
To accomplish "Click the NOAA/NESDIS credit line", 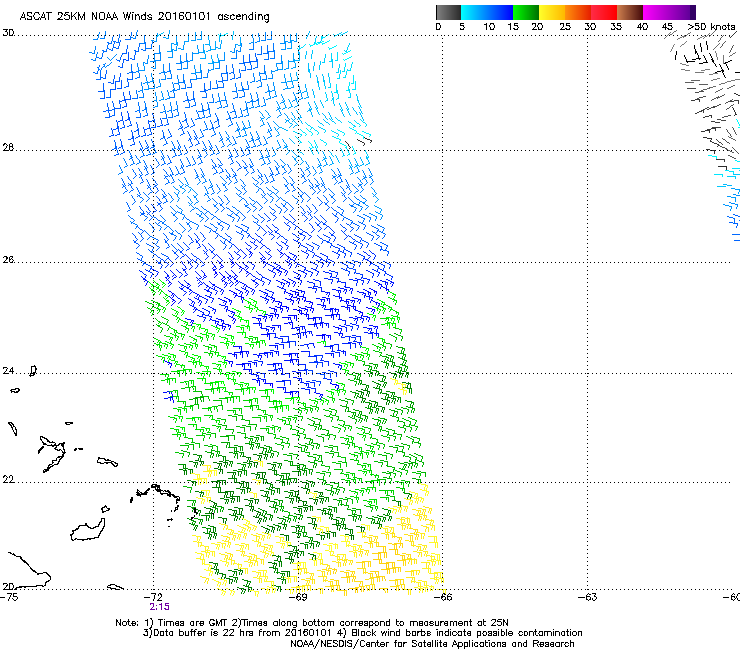I will click(x=432, y=644).
